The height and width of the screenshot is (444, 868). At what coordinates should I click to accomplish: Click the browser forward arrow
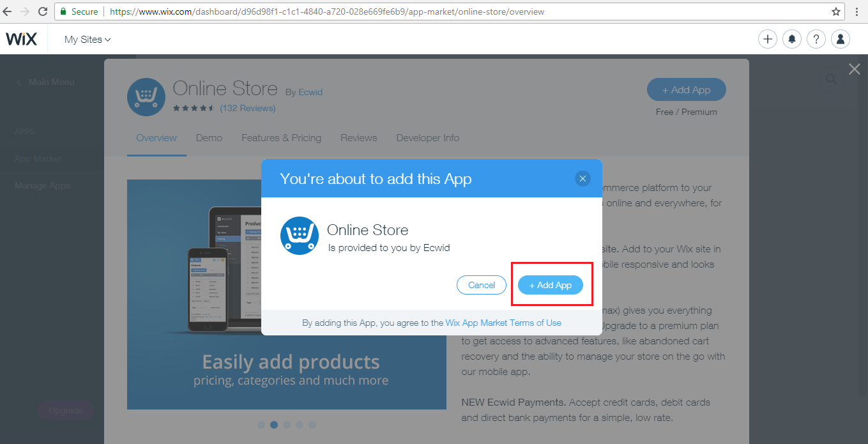click(25, 11)
